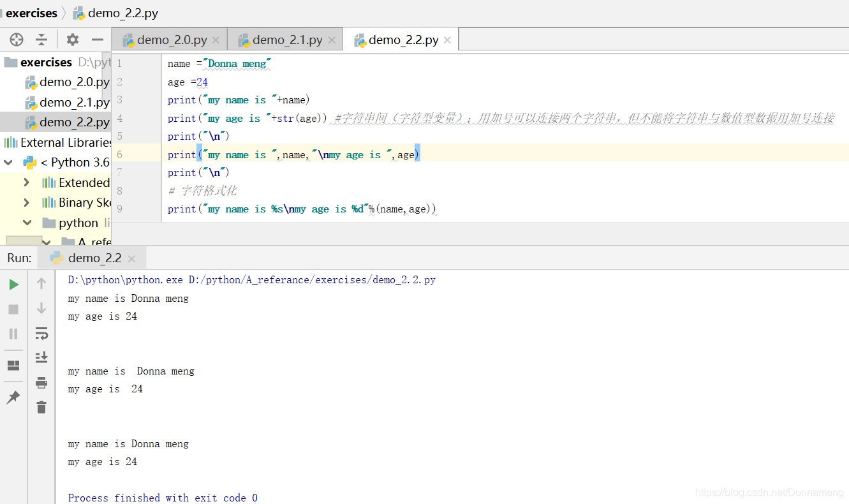Click line number 9 in editor gutter
Image resolution: width=849 pixels, height=504 pixels.
point(119,209)
